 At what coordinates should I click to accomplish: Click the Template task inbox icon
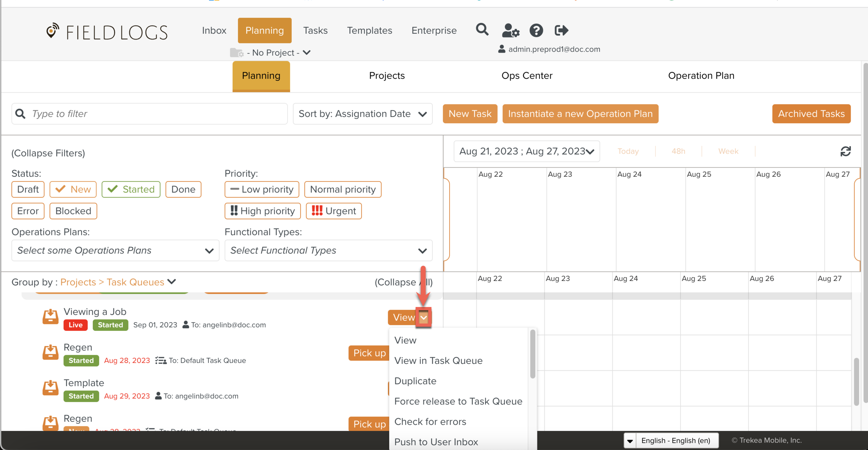50,388
